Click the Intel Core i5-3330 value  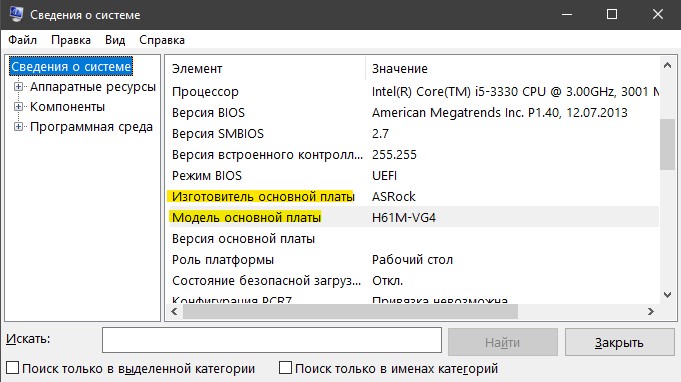515,92
